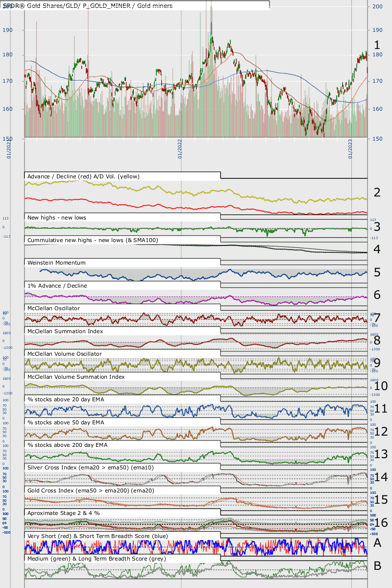
Task: Select panel number 11 beside 20 day EMA
Action: 380,409
